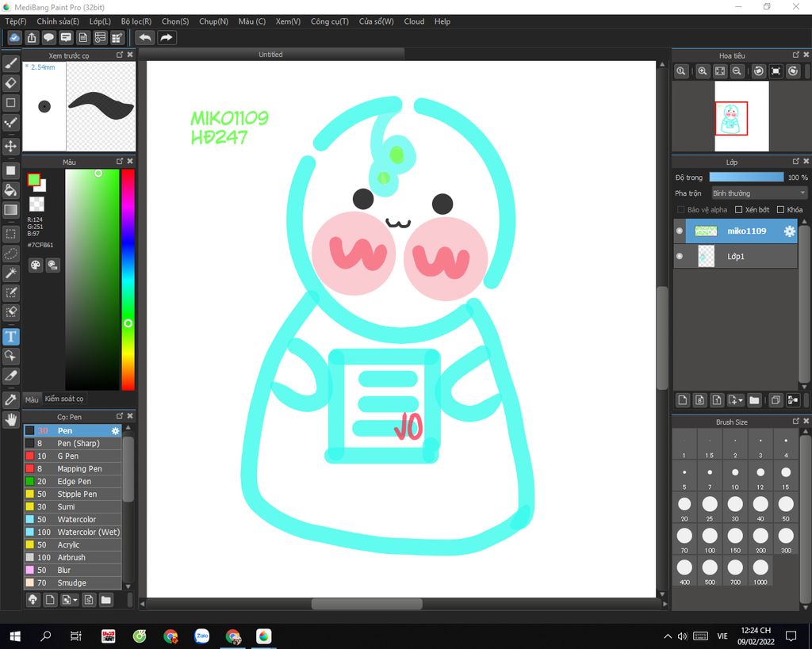The height and width of the screenshot is (649, 812).
Task: Click the Undo arrow button
Action: tap(146, 38)
